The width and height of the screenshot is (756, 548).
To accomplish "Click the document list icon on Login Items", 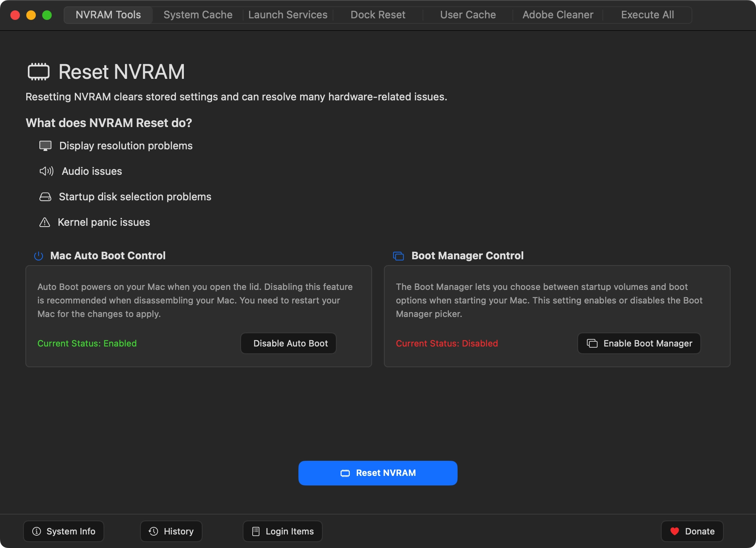I will tap(256, 531).
